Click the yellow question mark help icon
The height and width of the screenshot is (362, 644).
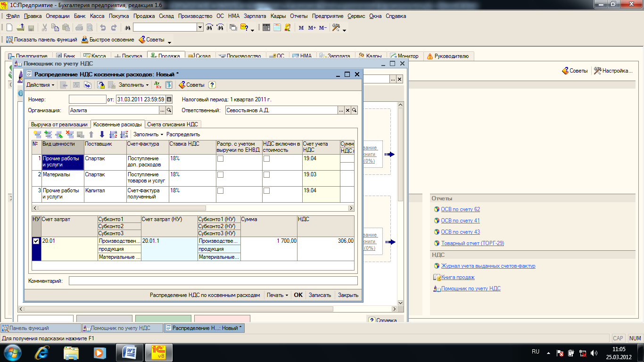point(212,85)
